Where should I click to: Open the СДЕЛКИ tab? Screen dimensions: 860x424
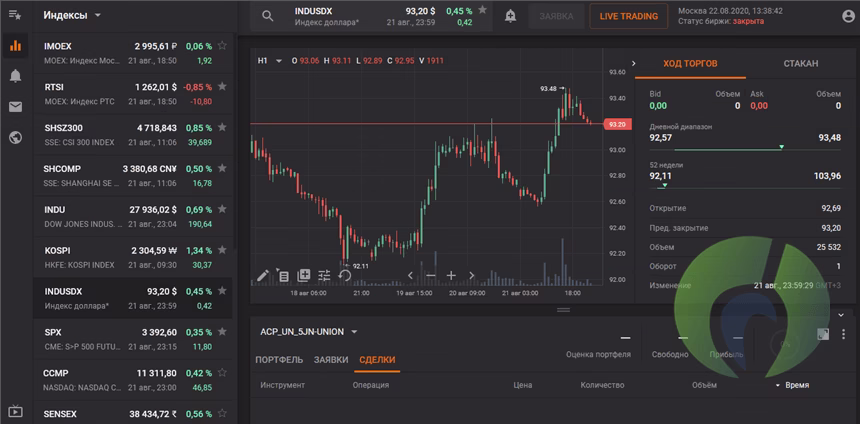coord(377,360)
